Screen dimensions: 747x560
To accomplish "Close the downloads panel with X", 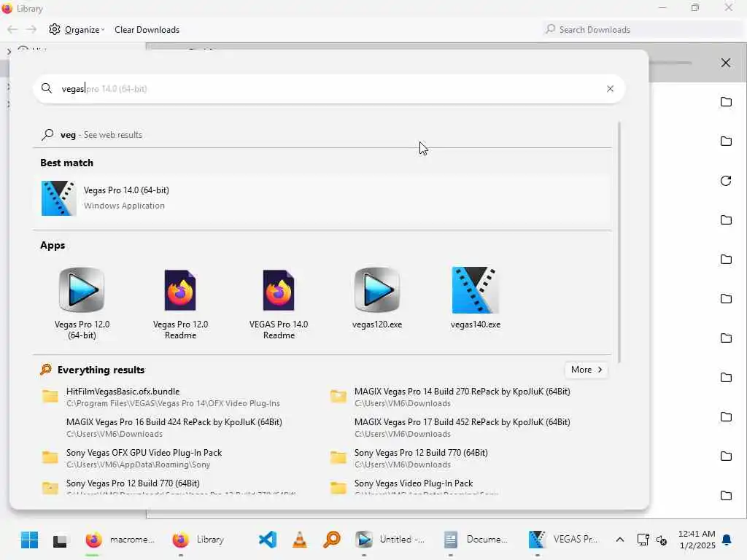I will (726, 63).
